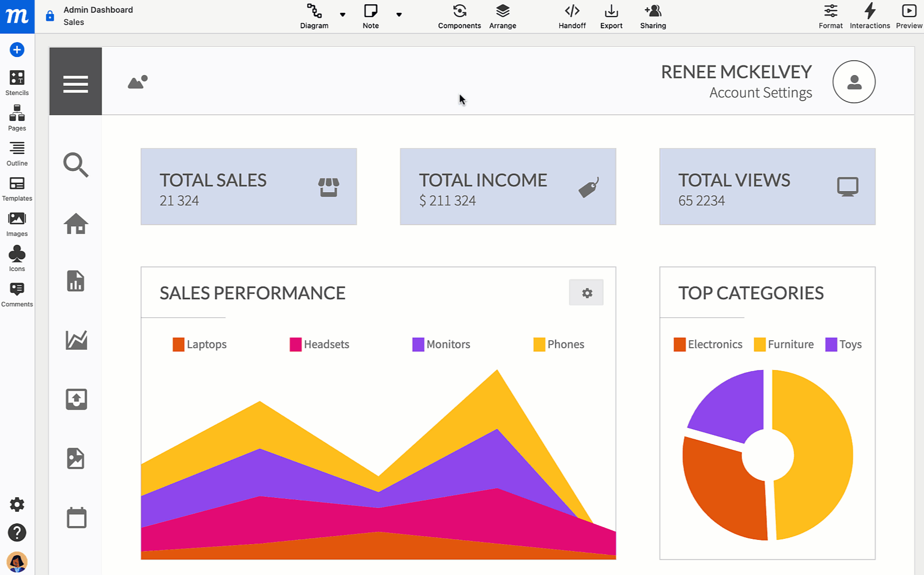Open the Interactions panel

point(870,17)
